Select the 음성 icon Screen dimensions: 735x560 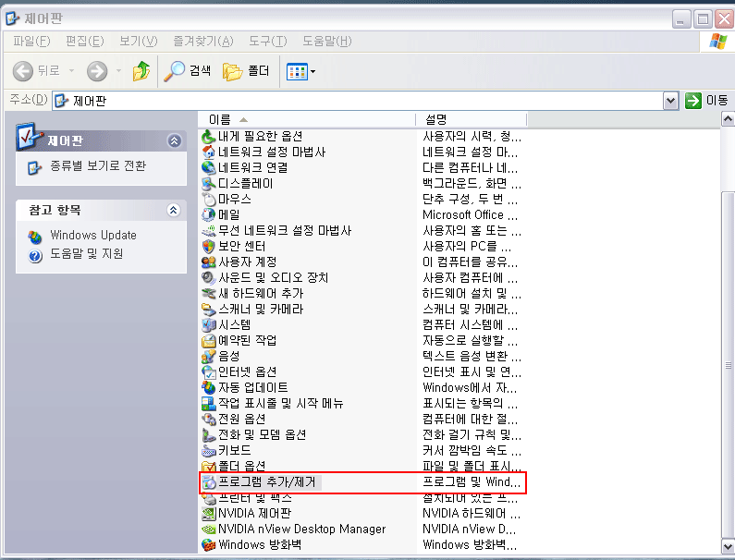coord(208,356)
